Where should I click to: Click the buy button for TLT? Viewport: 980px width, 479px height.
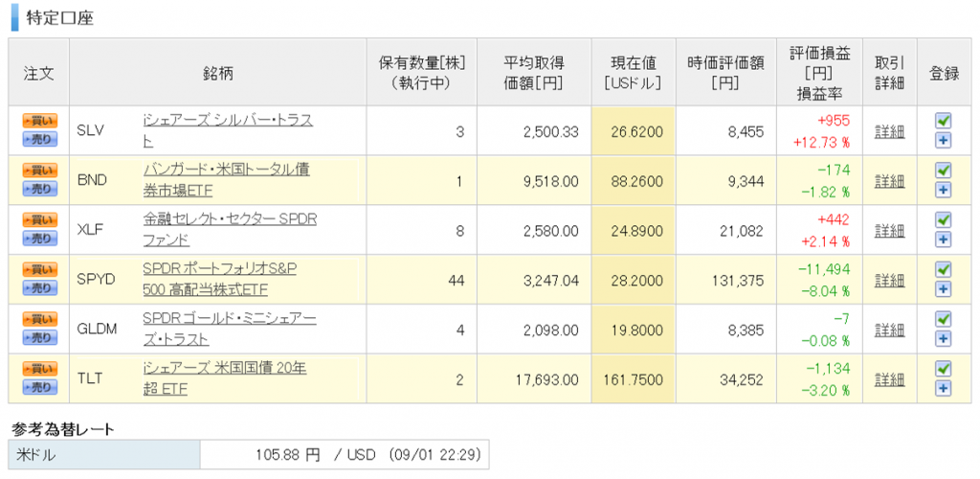[39, 370]
